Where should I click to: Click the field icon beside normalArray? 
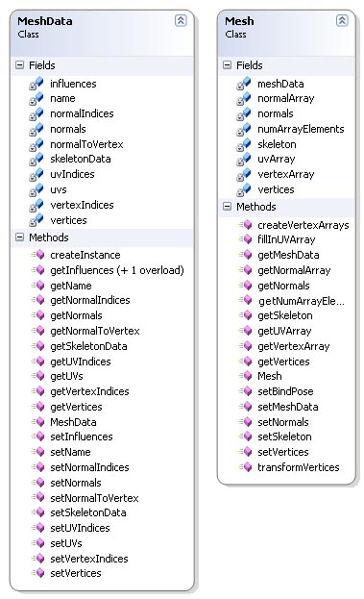click(x=244, y=99)
